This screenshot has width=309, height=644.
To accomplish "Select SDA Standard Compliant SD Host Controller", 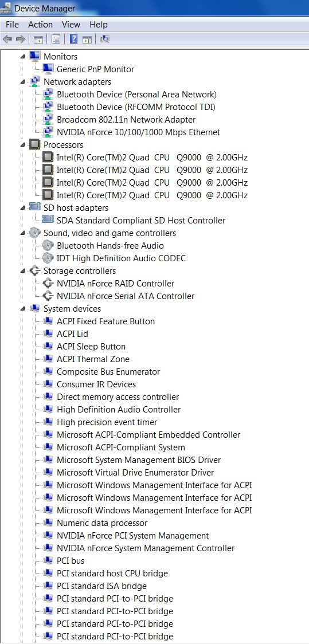I will coord(141,221).
